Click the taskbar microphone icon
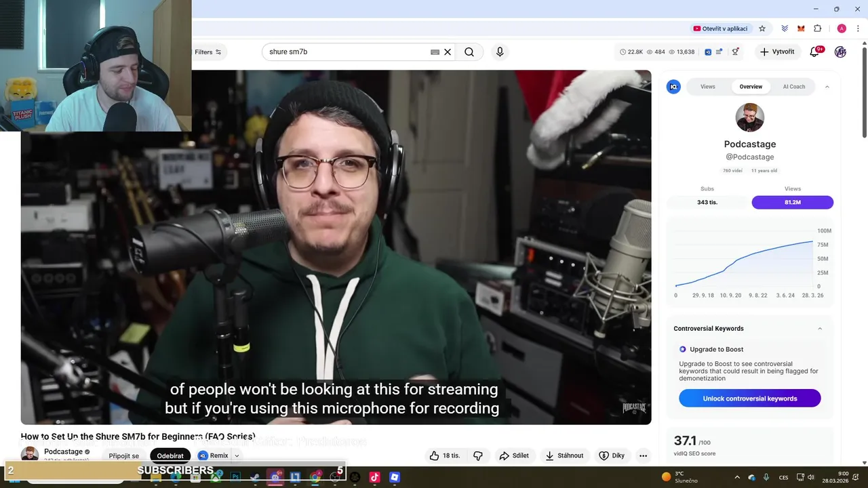 coord(766,477)
